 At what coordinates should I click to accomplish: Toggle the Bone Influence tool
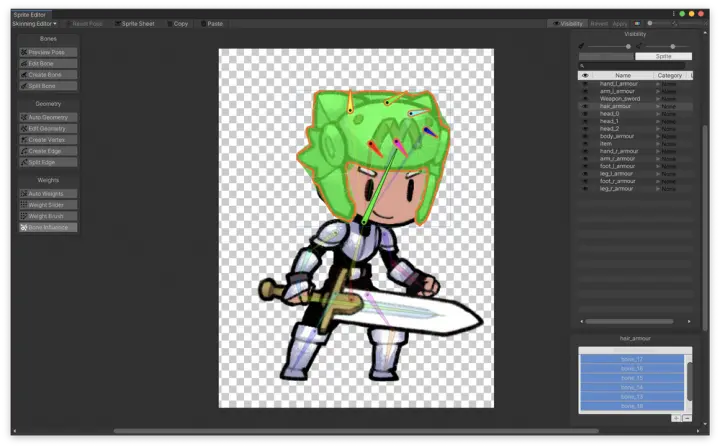pos(48,228)
